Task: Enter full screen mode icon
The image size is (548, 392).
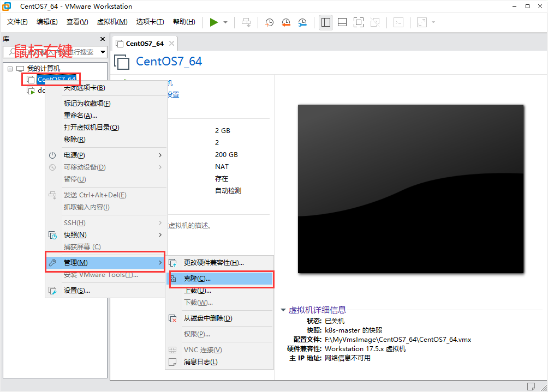Action: [x=359, y=22]
